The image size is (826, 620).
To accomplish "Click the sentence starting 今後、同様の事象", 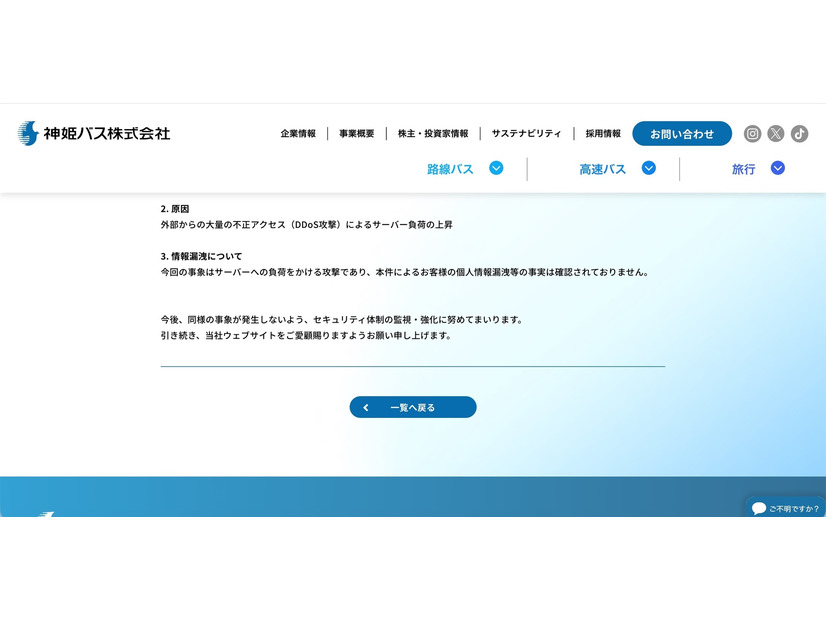I will (341, 320).
